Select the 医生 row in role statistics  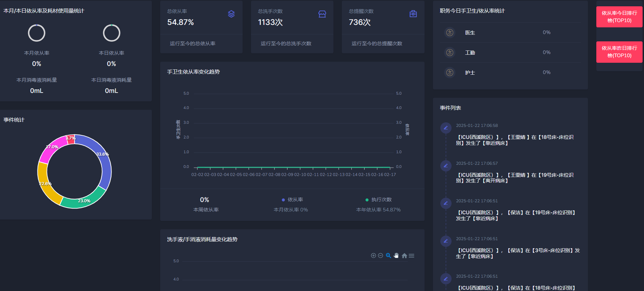pos(510,33)
